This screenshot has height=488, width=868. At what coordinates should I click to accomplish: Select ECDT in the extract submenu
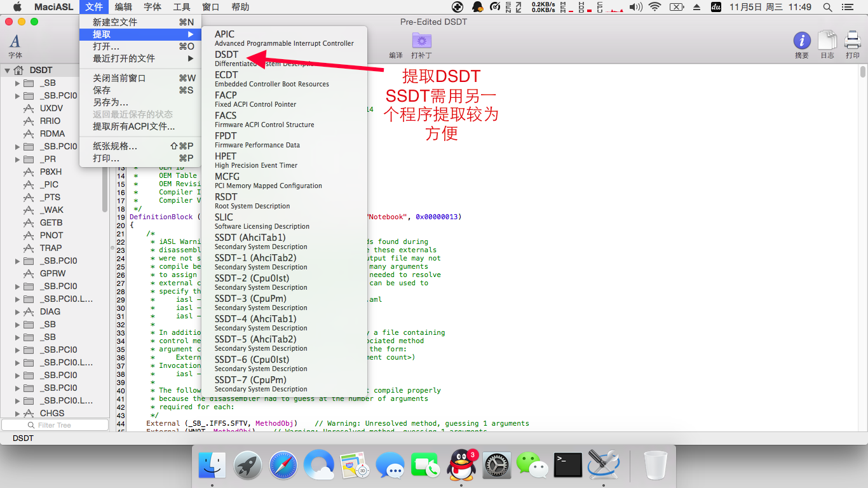coord(284,79)
